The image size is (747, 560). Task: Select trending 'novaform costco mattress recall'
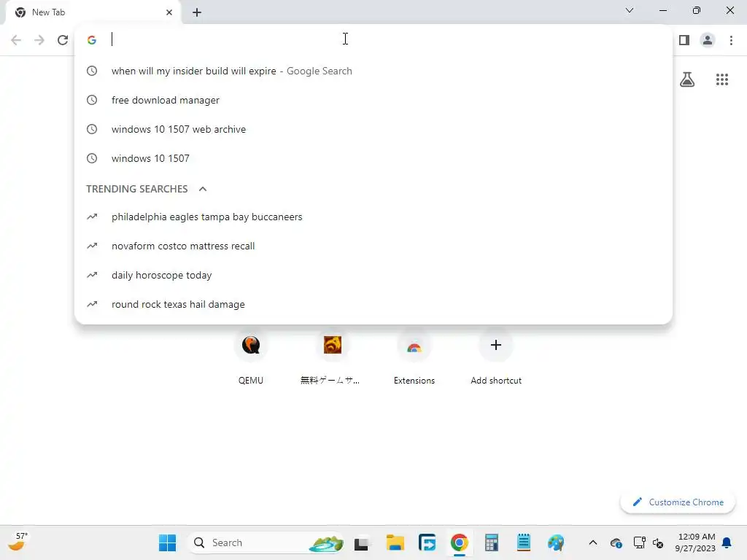[373, 246]
